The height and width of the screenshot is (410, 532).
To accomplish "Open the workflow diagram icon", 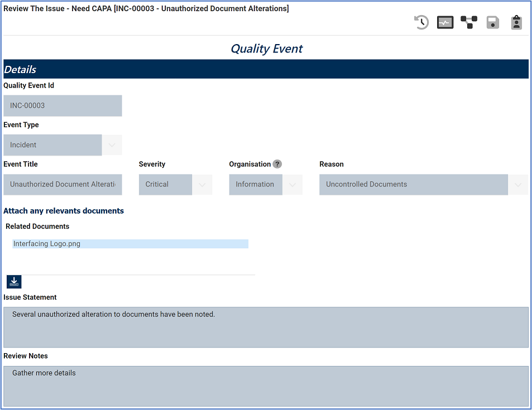I will pyautogui.click(x=469, y=22).
